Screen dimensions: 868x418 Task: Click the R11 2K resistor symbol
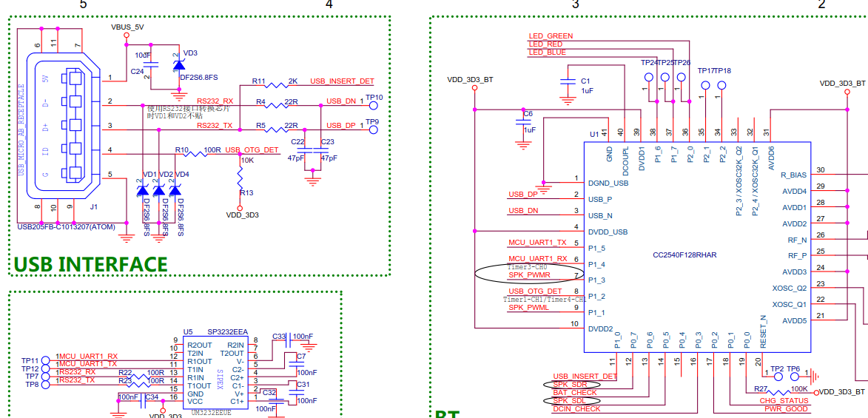tap(276, 86)
